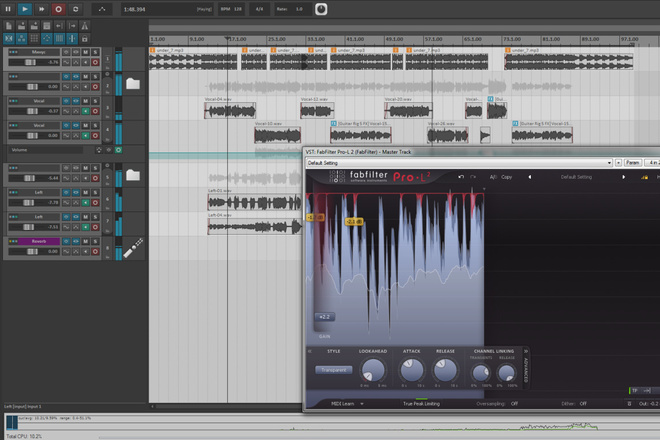This screenshot has height=440, width=660.
Task: Click the Play button in the transport
Action: coord(25,9)
